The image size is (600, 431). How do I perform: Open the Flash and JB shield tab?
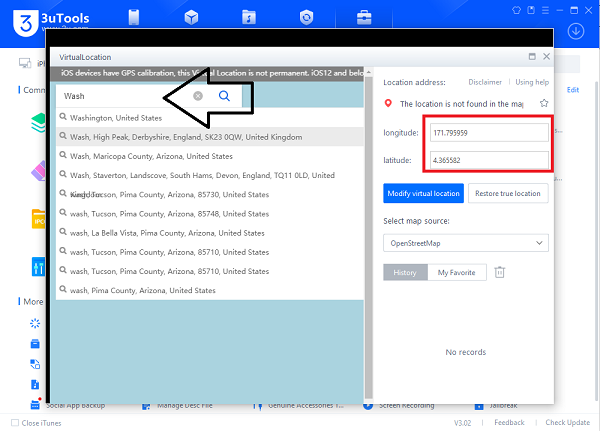tap(306, 17)
